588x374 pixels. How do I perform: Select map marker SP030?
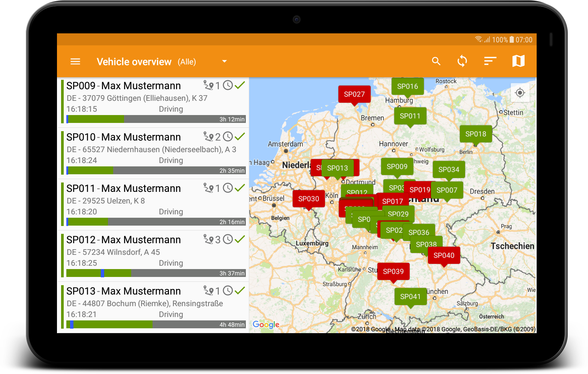coord(308,199)
